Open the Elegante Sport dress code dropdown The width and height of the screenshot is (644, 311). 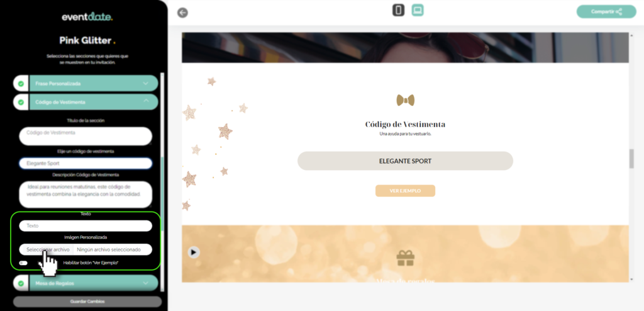pyautogui.click(x=86, y=163)
